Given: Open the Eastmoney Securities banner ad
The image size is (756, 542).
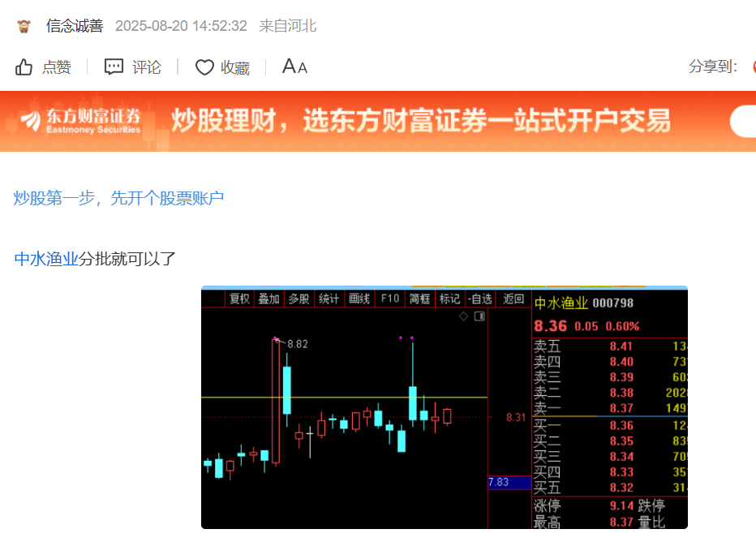Looking at the screenshot, I should click(378, 122).
